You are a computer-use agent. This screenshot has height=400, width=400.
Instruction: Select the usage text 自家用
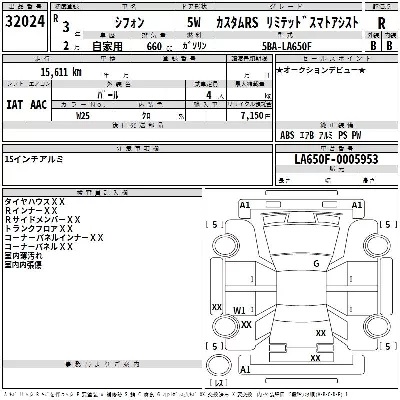[x=108, y=46]
